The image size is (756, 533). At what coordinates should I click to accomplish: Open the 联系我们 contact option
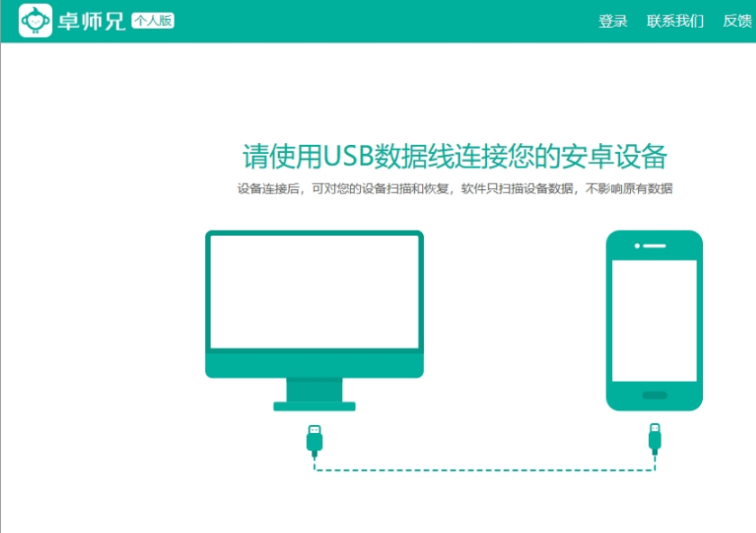[x=676, y=21]
